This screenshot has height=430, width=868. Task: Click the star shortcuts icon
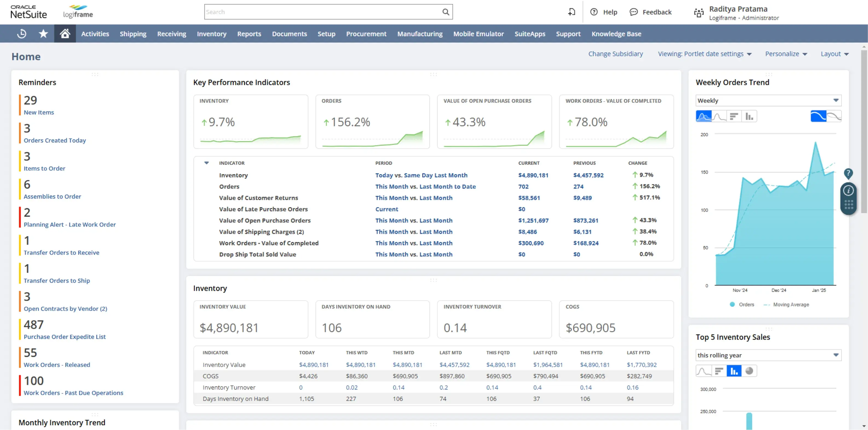[x=43, y=33]
